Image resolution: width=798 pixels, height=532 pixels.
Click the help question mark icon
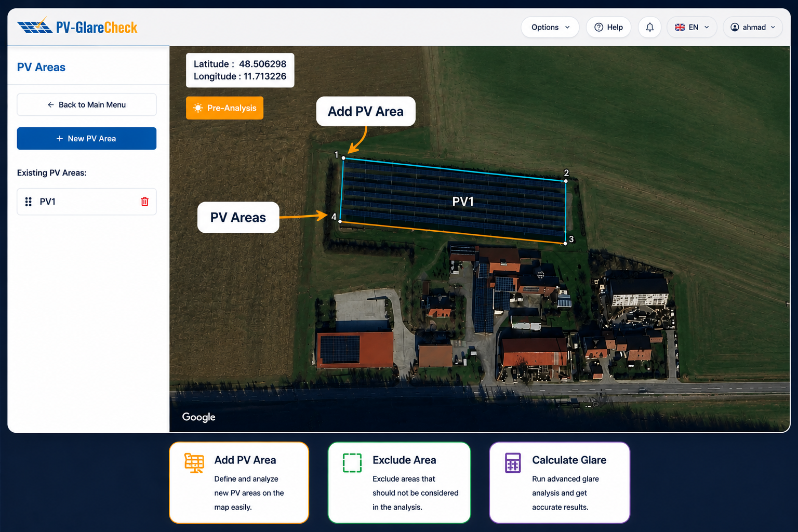pyautogui.click(x=598, y=27)
